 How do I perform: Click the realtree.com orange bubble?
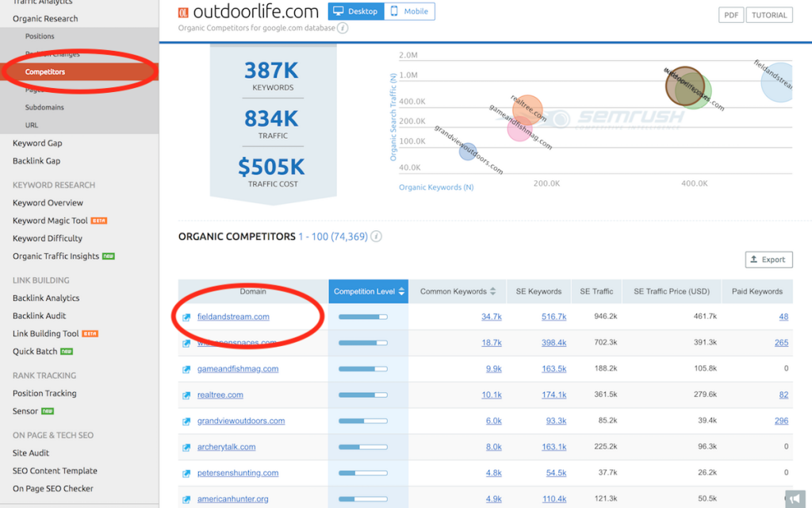(x=527, y=109)
